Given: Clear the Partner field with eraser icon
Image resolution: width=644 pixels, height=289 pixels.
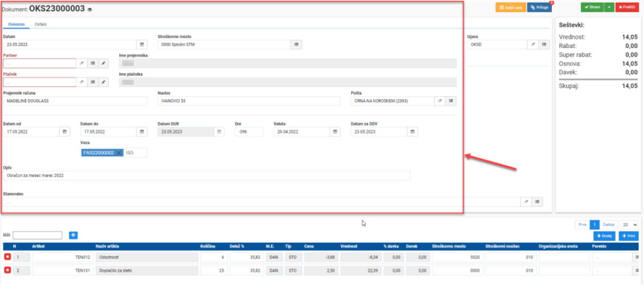Looking at the screenshot, I should tap(82, 63).
